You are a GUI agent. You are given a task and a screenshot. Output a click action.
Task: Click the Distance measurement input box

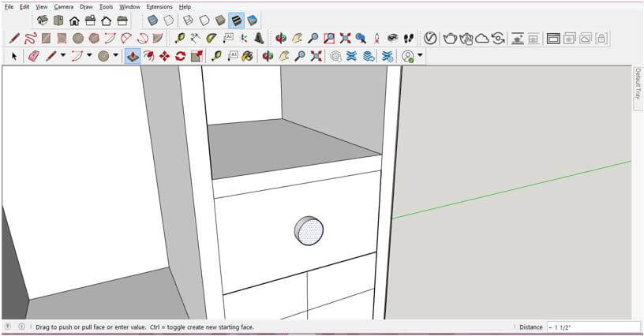click(x=592, y=327)
